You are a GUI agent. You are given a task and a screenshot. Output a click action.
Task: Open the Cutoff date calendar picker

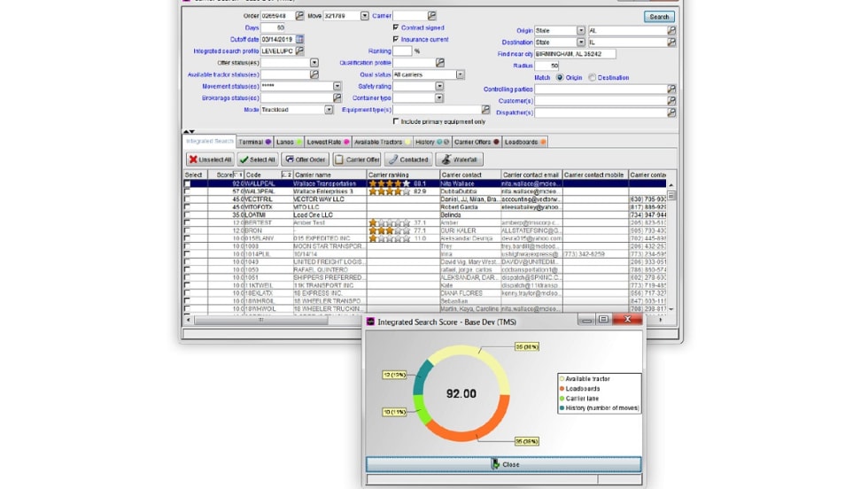coord(299,40)
